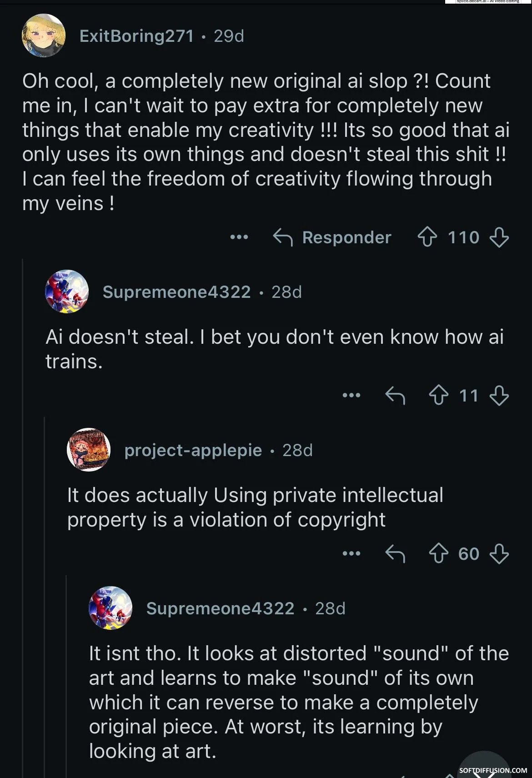This screenshot has width=532, height=778.
Task: Upvote the 'Ai doesn't steal' comment
Action: (439, 395)
